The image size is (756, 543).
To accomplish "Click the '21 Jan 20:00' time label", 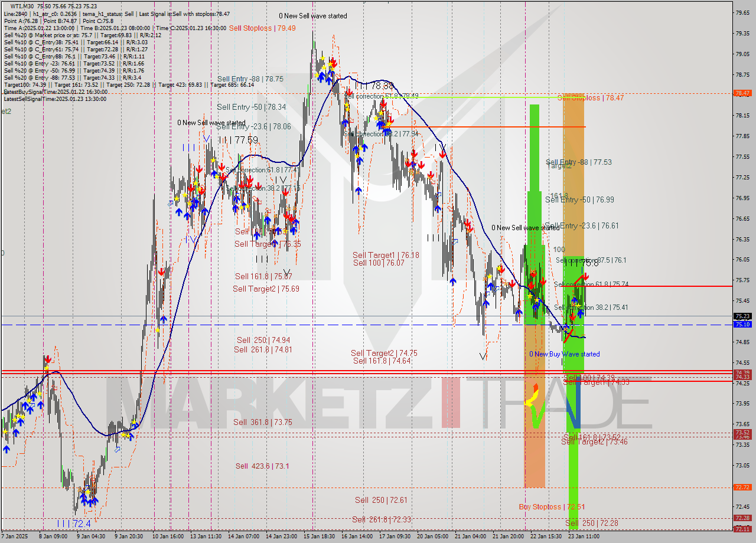I will coord(509,537).
